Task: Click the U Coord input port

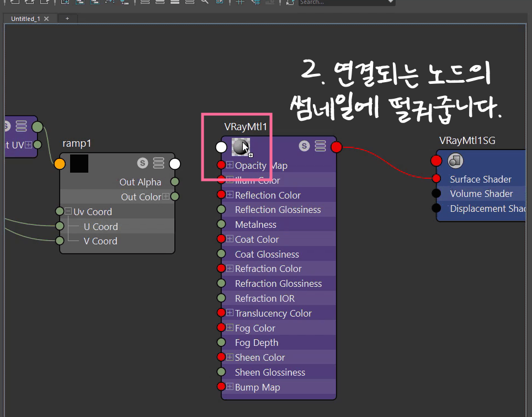Action: (60, 226)
